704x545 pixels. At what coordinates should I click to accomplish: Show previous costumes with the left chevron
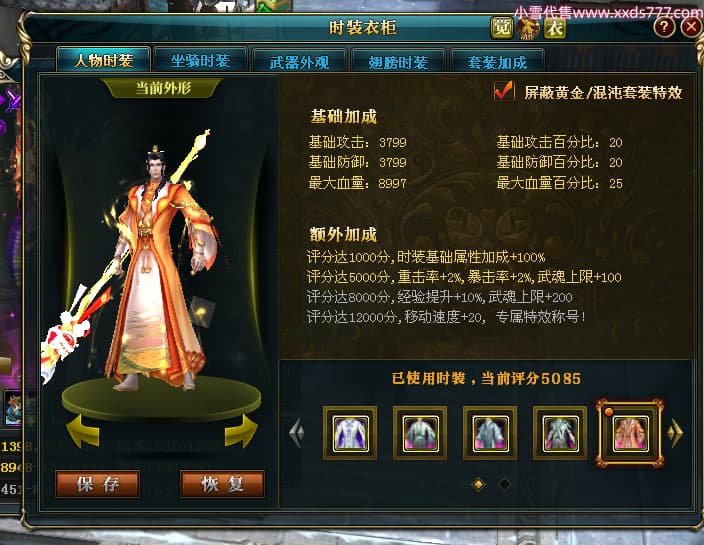pyautogui.click(x=297, y=433)
